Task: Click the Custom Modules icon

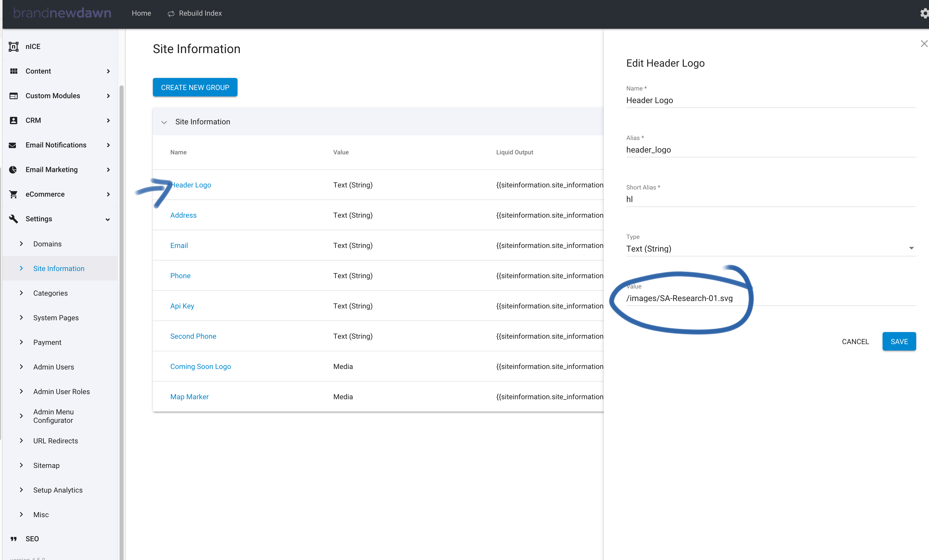Action: 14,96
